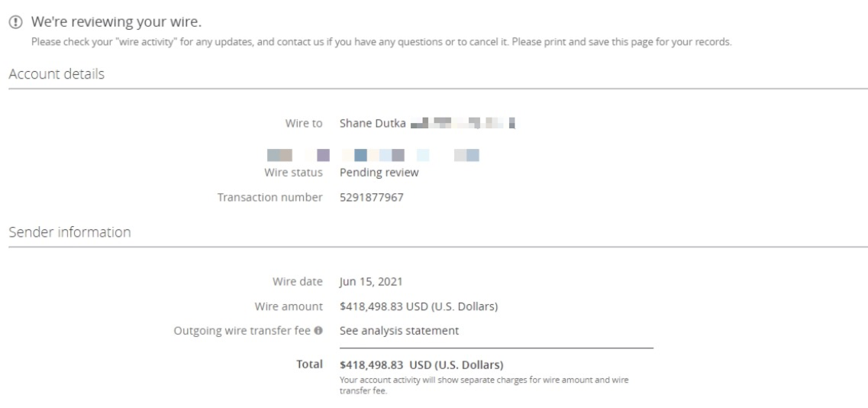This screenshot has width=868, height=408.
Task: Click the Pending review status value
Action: (x=379, y=173)
